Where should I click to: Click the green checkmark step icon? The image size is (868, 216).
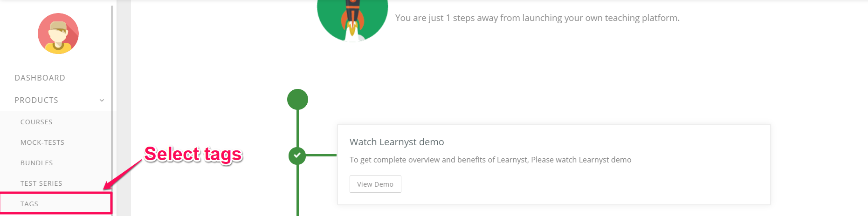click(x=297, y=155)
